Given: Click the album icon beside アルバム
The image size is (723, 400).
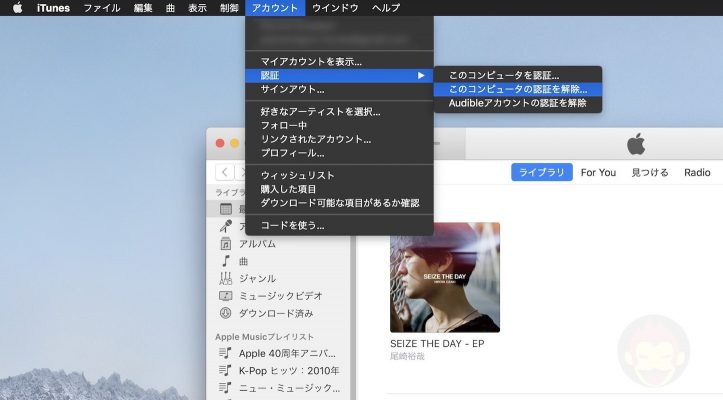Looking at the screenshot, I should 226,244.
